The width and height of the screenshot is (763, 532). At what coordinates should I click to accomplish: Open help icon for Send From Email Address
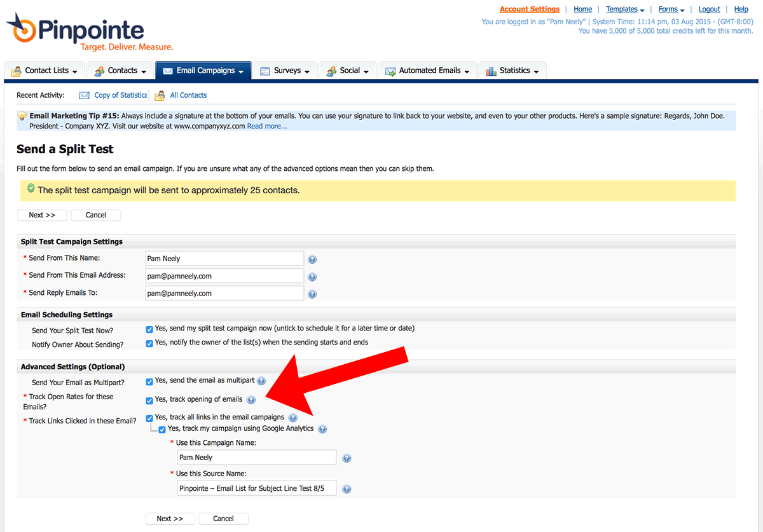pos(312,276)
